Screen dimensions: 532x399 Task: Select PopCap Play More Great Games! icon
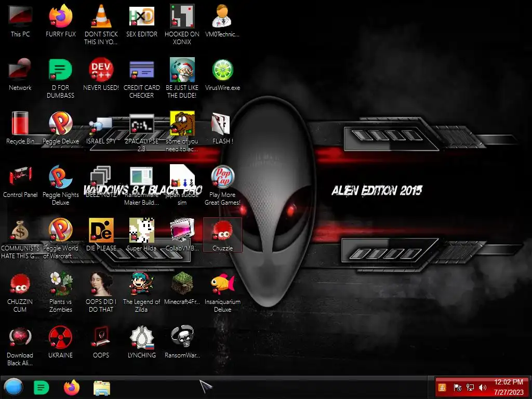tap(222, 185)
